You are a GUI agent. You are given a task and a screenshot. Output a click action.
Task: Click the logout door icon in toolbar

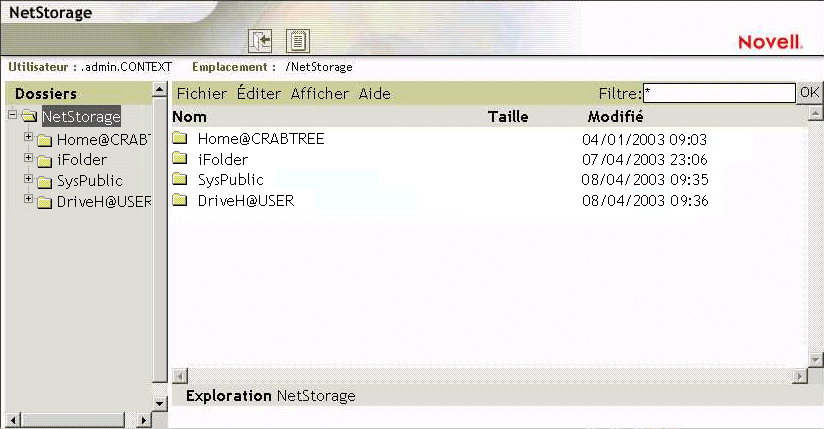pyautogui.click(x=262, y=41)
